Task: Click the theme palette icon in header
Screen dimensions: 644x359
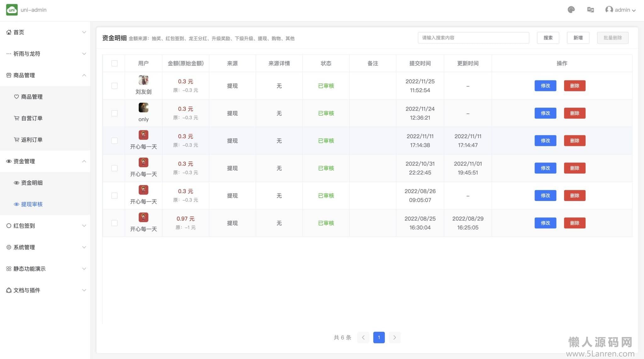Action: pos(571,10)
